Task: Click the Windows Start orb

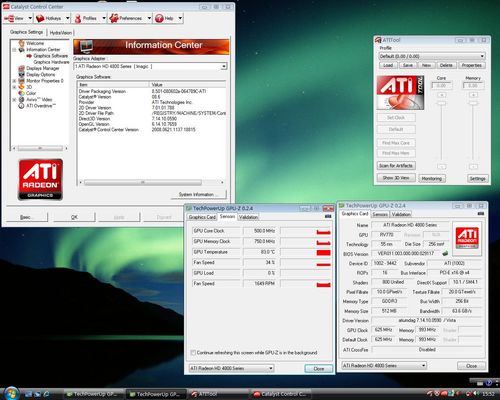Action: coord(11,393)
